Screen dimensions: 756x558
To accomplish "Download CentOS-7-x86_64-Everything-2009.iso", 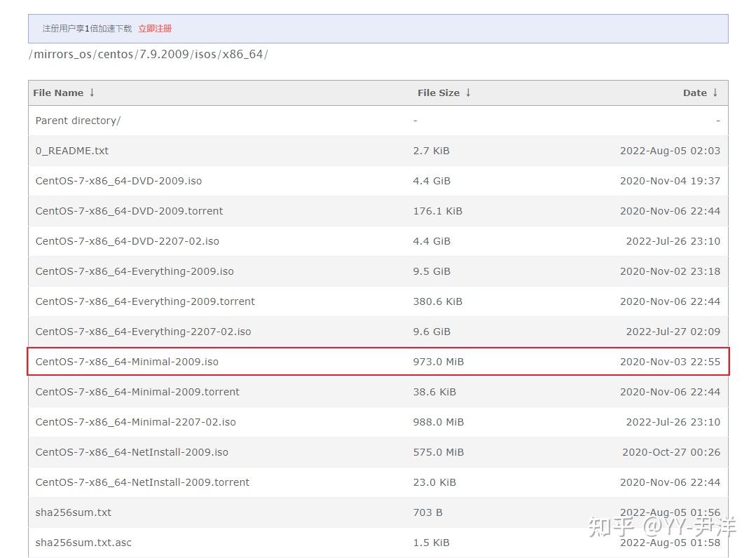I will [x=135, y=271].
